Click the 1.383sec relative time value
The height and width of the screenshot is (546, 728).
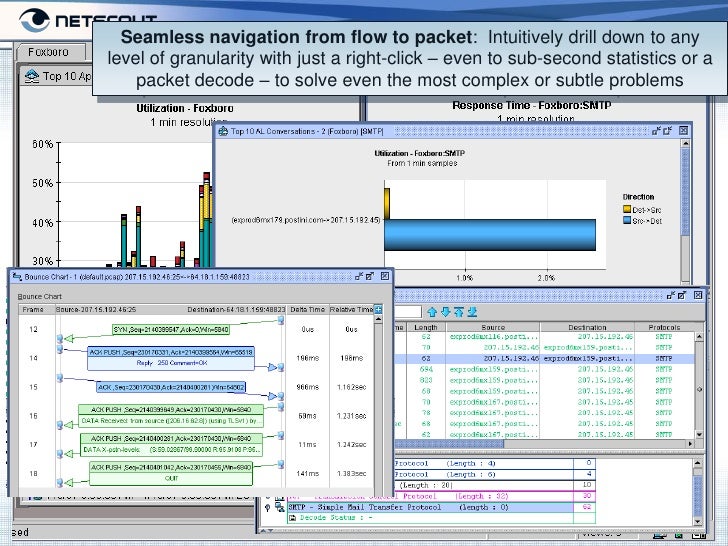pyautogui.click(x=351, y=474)
